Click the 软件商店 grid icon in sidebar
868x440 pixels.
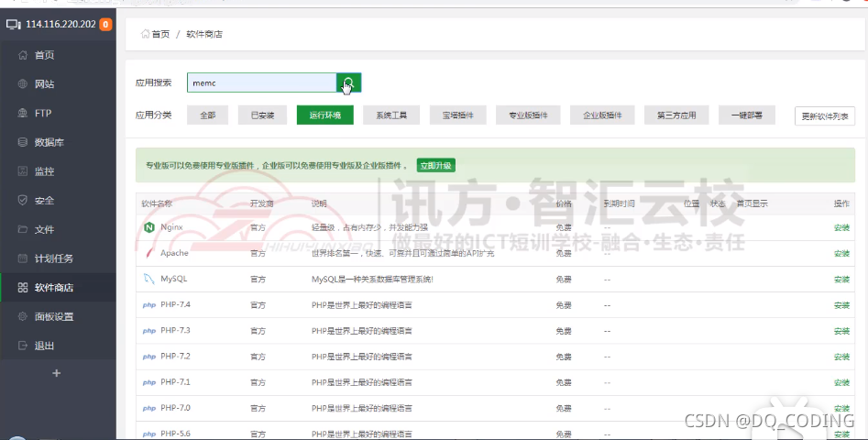click(23, 287)
